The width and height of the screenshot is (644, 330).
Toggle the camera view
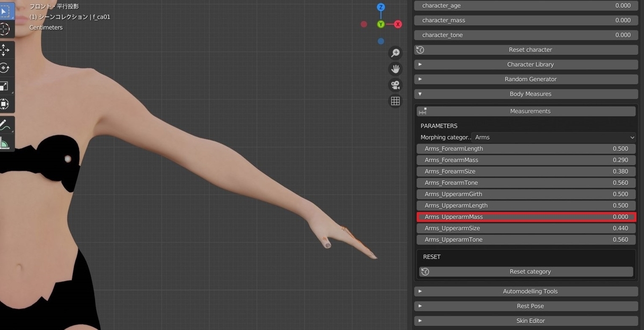click(396, 85)
